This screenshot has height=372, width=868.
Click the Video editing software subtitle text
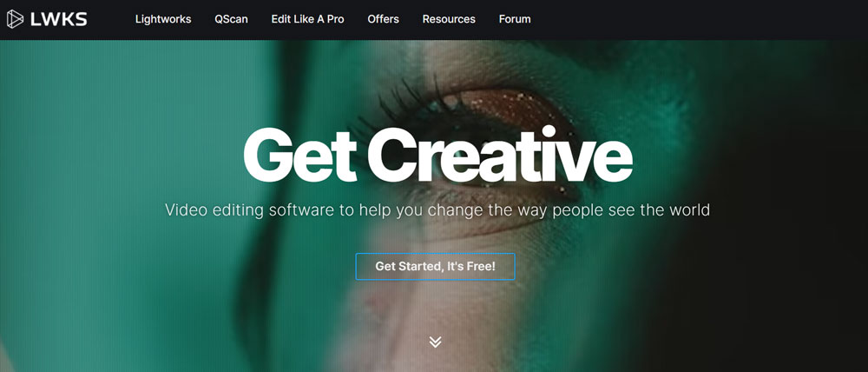(437, 210)
